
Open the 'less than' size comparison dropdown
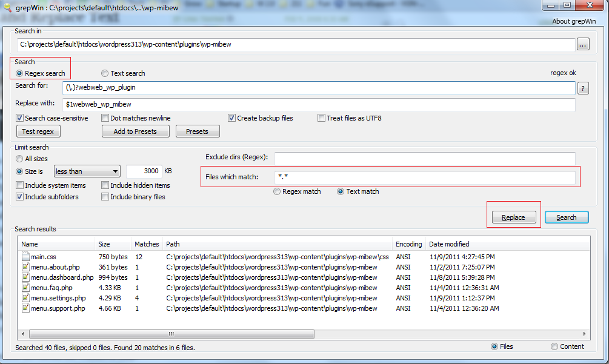pos(87,171)
